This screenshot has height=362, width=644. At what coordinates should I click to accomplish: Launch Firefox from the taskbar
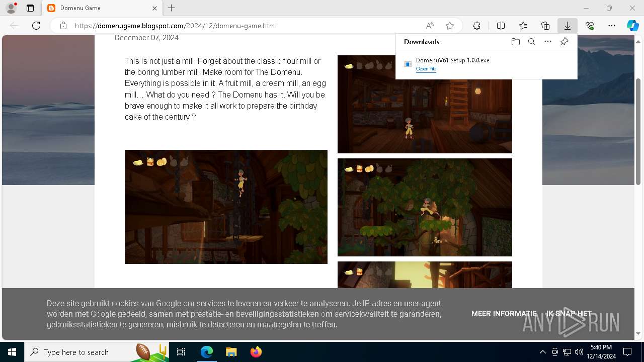pyautogui.click(x=256, y=352)
